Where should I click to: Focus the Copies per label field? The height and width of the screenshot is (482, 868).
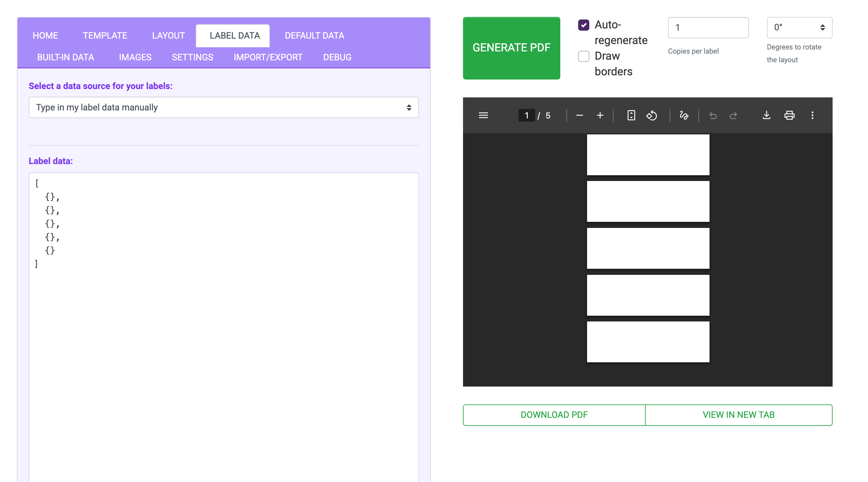point(708,27)
